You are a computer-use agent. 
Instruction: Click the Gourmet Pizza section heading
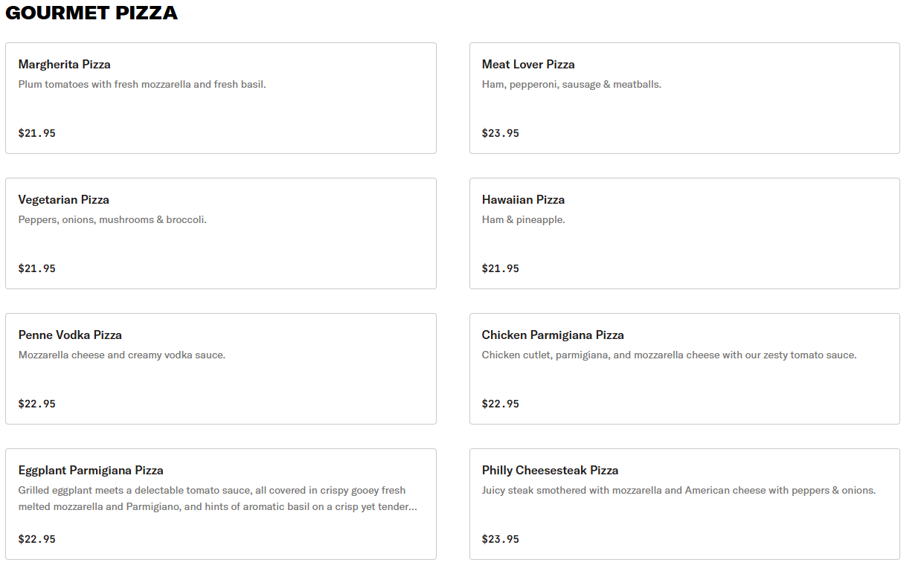click(92, 13)
